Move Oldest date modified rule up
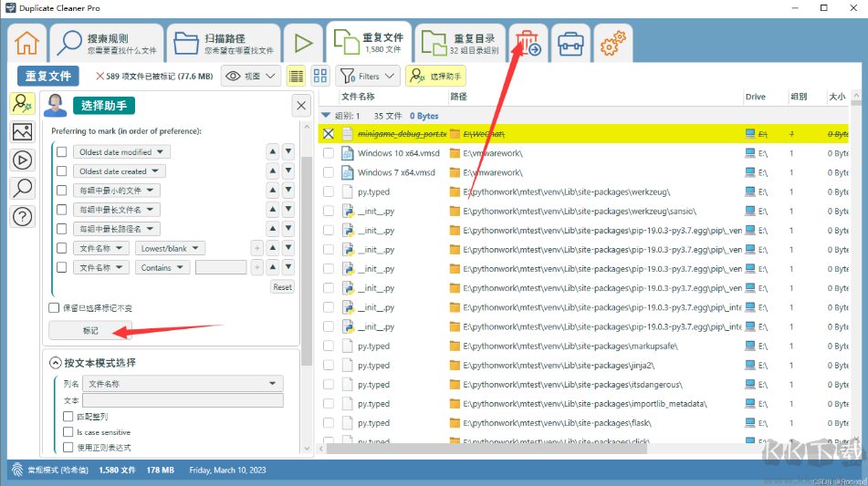 coord(272,151)
